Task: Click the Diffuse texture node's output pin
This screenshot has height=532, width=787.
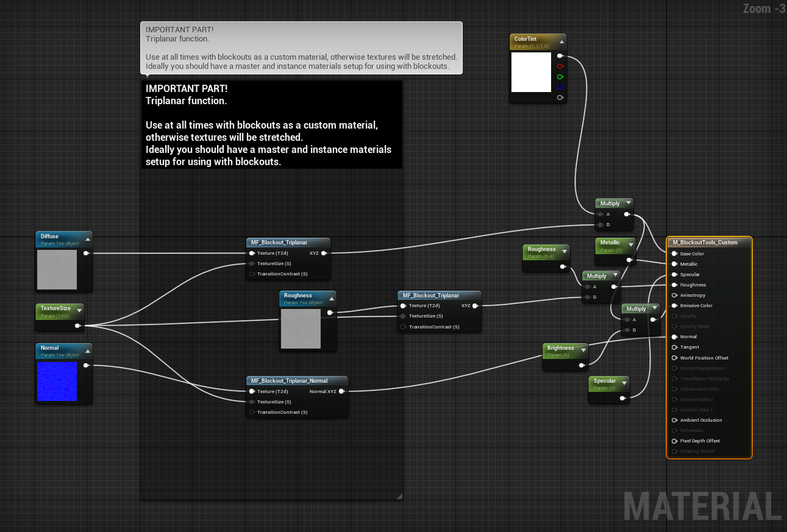Action: click(x=86, y=253)
